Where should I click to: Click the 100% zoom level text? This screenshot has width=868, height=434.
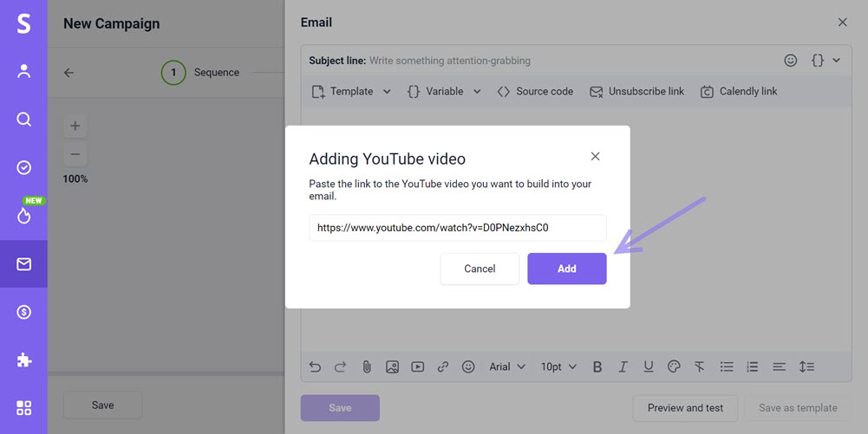75,178
